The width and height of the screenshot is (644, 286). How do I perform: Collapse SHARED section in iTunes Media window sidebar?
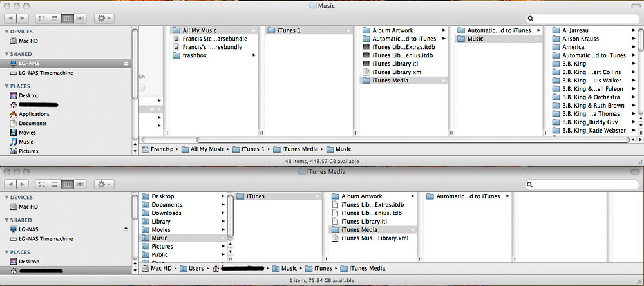[x=6, y=220]
